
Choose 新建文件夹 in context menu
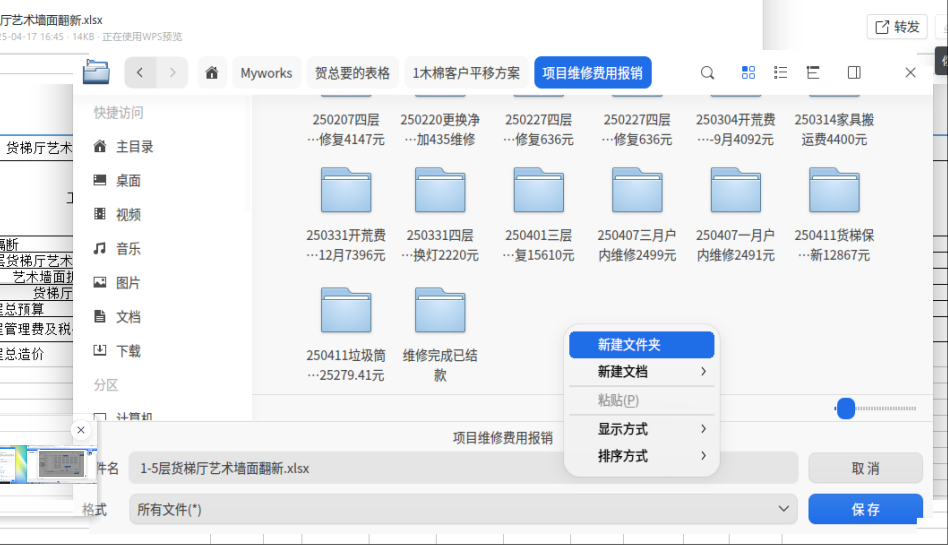click(x=641, y=345)
